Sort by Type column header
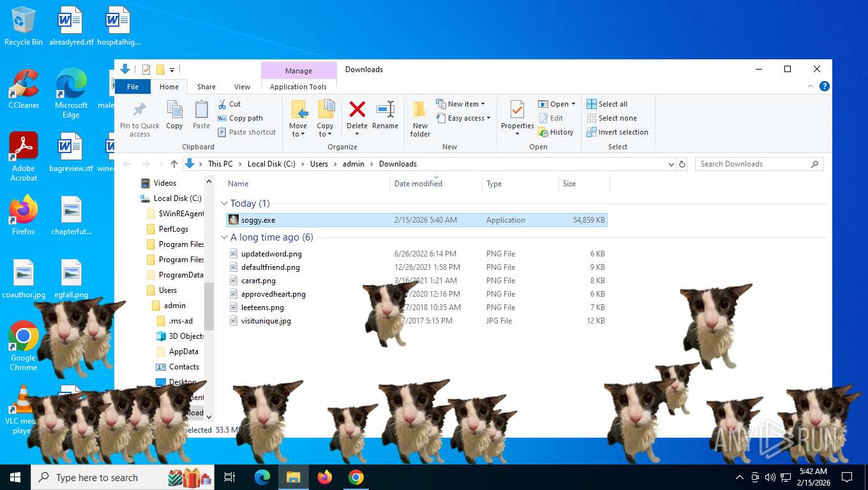This screenshot has width=868, height=490. tap(520, 184)
